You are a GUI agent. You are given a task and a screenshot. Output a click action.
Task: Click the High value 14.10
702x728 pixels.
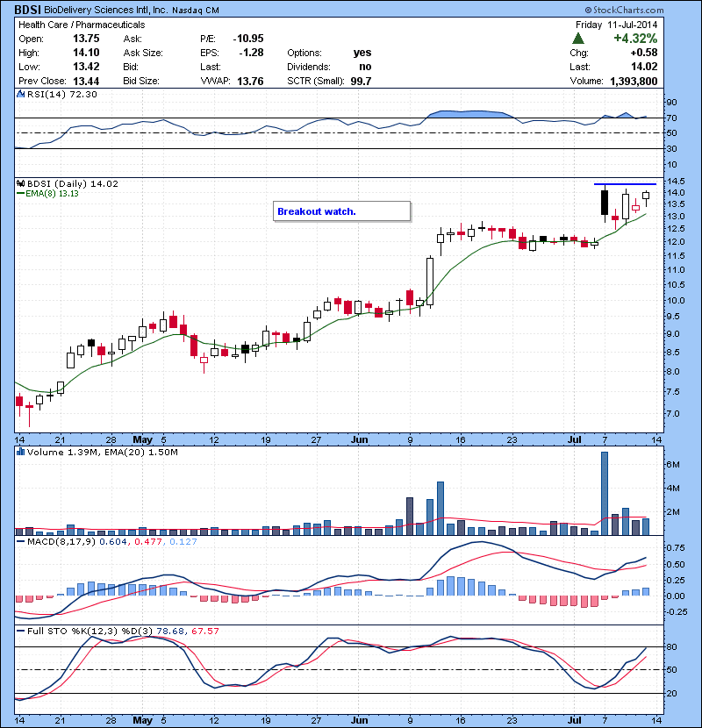(86, 53)
